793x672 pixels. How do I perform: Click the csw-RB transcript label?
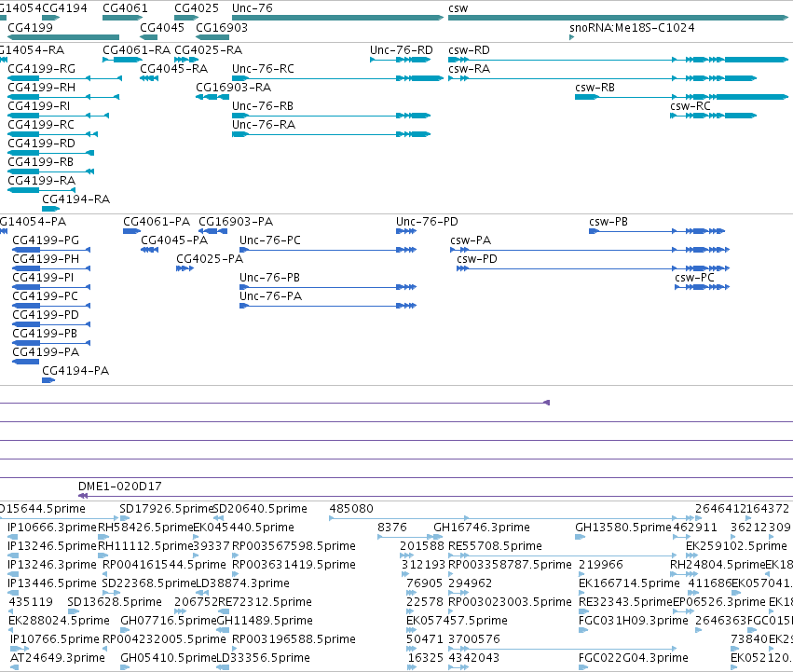pyautogui.click(x=595, y=88)
